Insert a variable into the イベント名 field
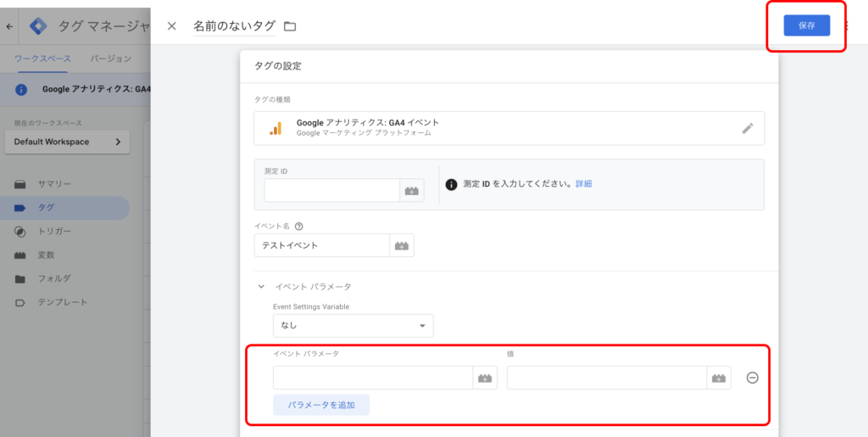Viewport: 868px width, 437px height. [402, 245]
